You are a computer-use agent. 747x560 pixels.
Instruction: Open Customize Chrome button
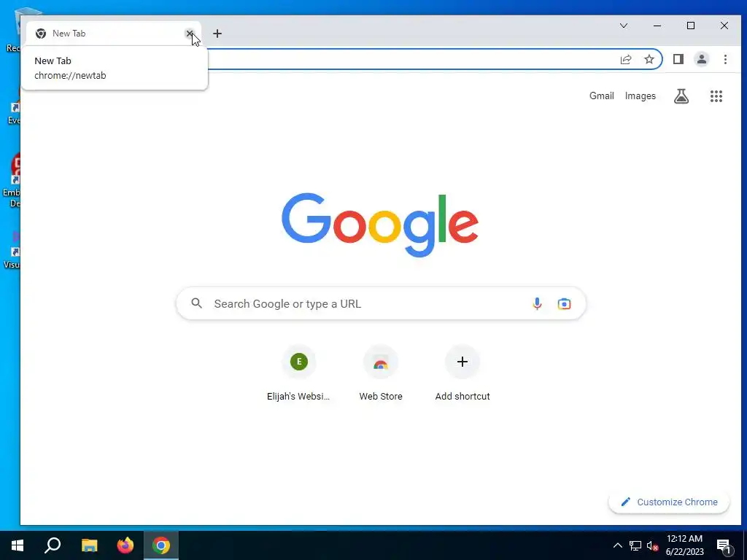[669, 502]
